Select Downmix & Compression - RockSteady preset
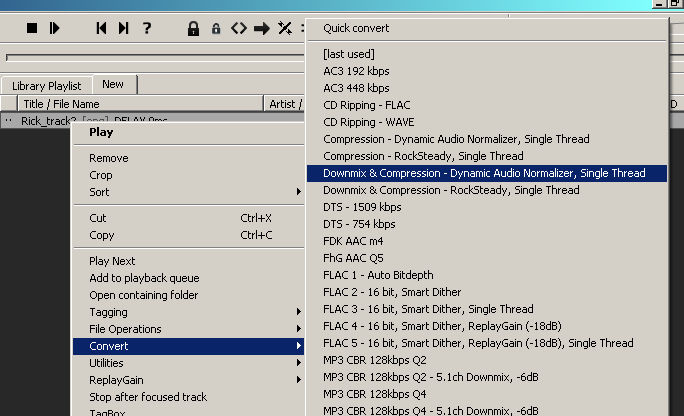Image resolution: width=684 pixels, height=416 pixels. point(487,190)
